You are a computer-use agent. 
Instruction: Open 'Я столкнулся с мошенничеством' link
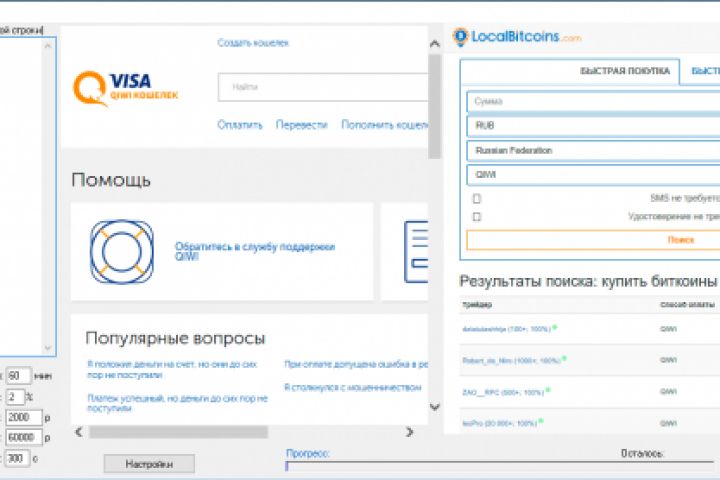click(x=353, y=387)
